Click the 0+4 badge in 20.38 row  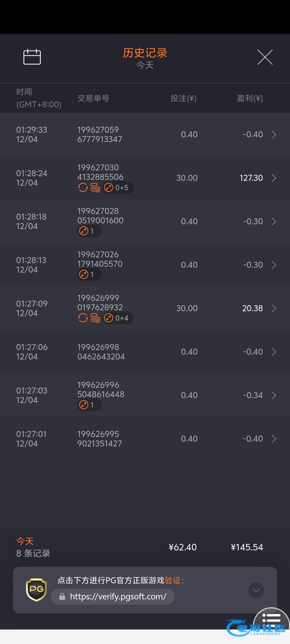(117, 318)
